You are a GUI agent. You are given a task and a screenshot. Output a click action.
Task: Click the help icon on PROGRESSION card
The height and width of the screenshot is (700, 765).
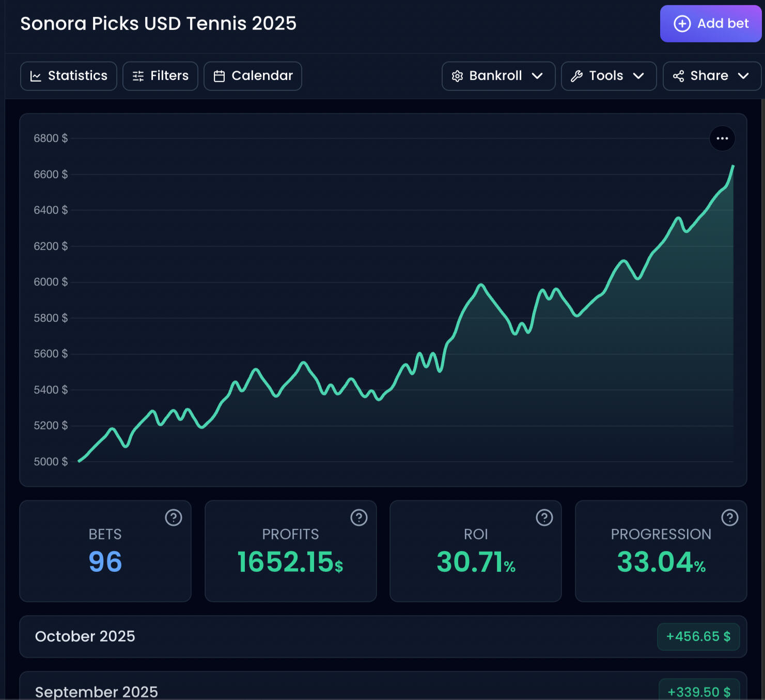(729, 517)
